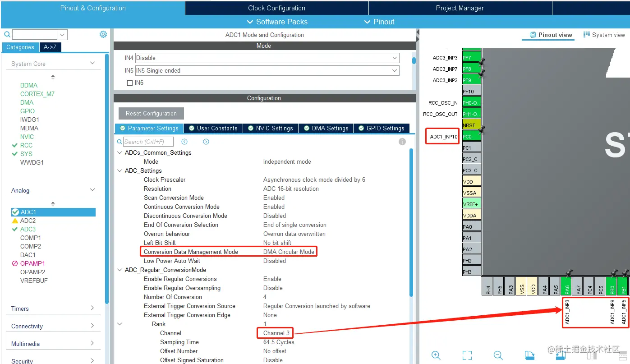The width and height of the screenshot is (630, 364).
Task: Select pin PF9 on the chip
Action: coord(471,80)
